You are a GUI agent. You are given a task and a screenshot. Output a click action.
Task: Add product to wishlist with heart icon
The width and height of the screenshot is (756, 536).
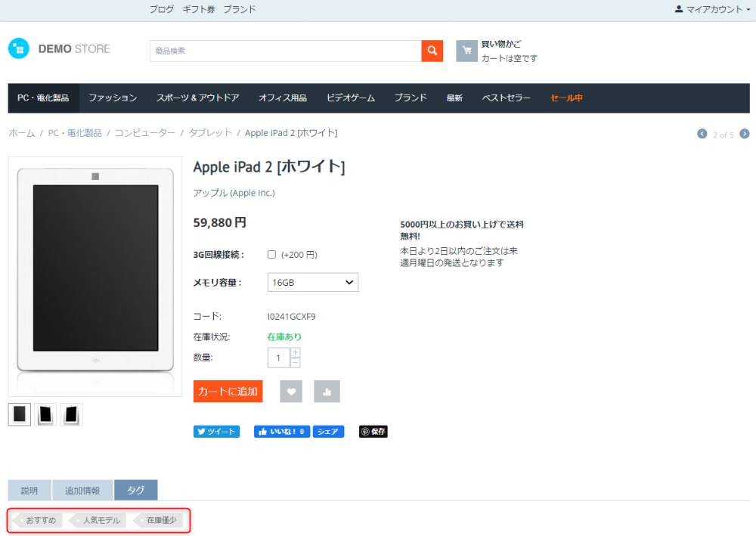(x=291, y=392)
